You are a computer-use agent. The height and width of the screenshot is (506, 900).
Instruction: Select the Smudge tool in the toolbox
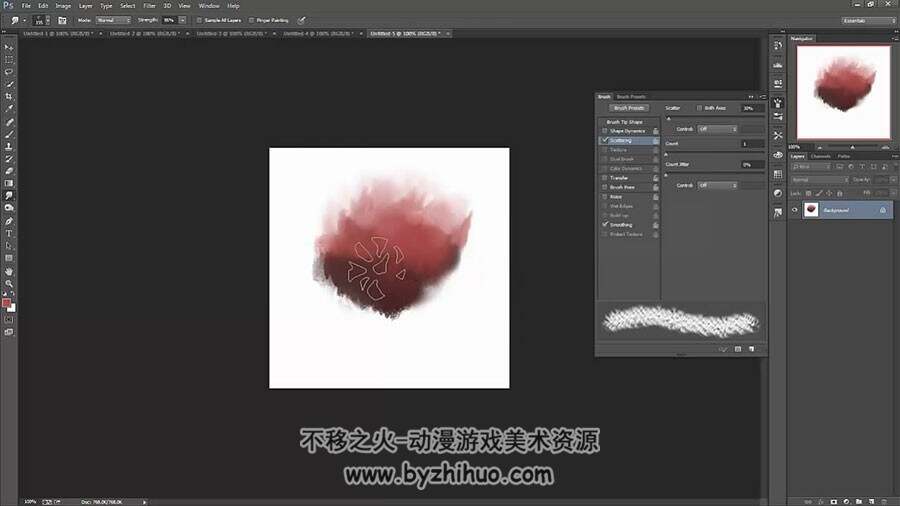(x=9, y=196)
